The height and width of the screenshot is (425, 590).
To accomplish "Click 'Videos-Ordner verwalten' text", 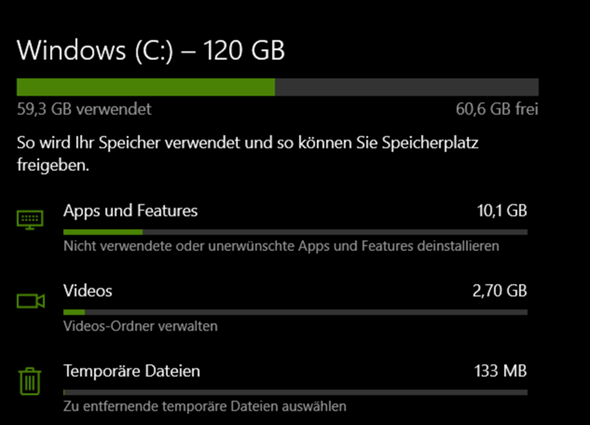I will [140, 326].
